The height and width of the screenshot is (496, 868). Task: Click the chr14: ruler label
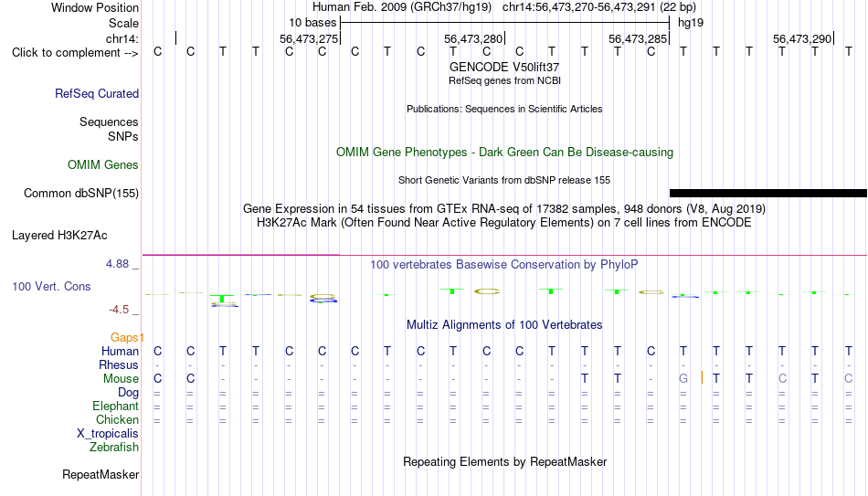[x=122, y=38]
